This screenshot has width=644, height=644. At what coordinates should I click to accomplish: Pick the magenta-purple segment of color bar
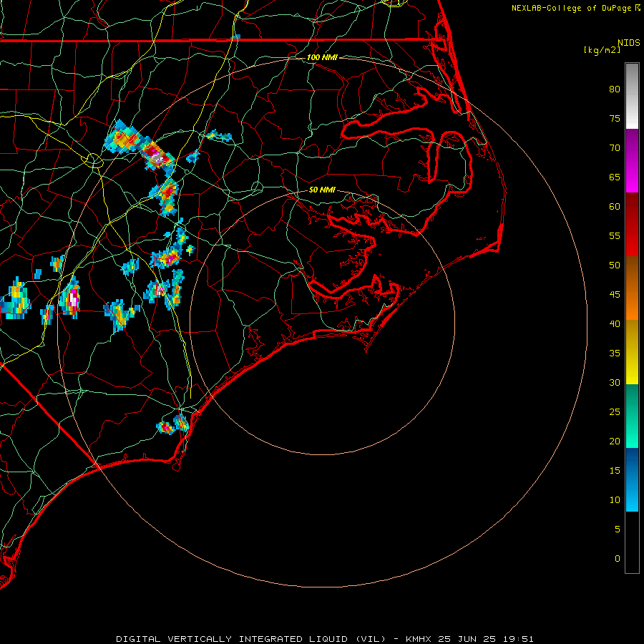pos(632,160)
